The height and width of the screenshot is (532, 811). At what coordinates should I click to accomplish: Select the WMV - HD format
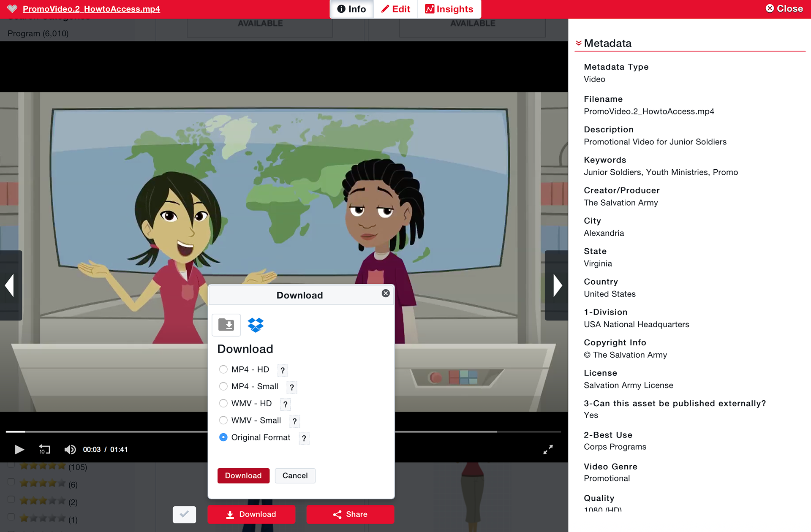click(x=223, y=403)
